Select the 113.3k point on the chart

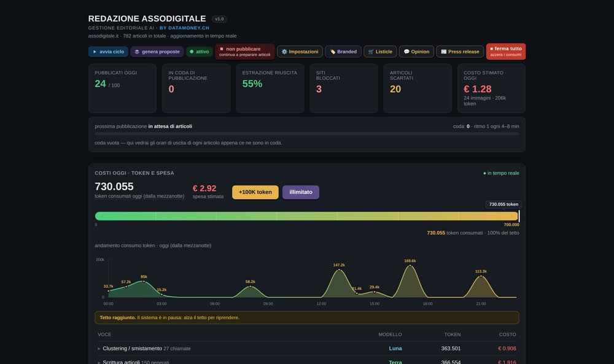pos(481,276)
